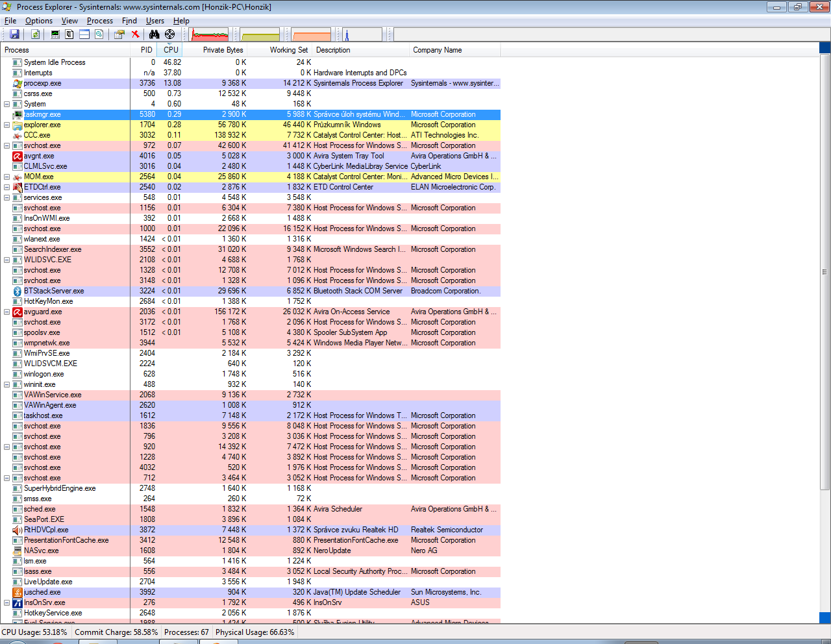Sort by the Private Bytes column header

(223, 50)
